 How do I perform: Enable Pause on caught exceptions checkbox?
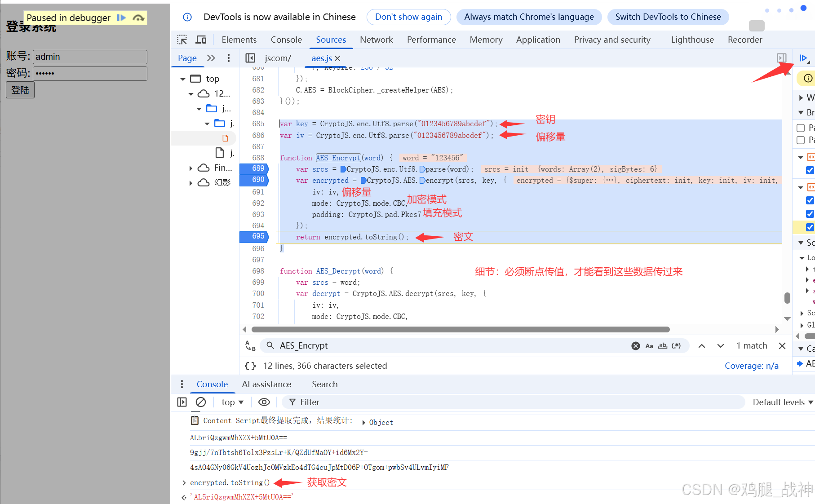coord(801,140)
